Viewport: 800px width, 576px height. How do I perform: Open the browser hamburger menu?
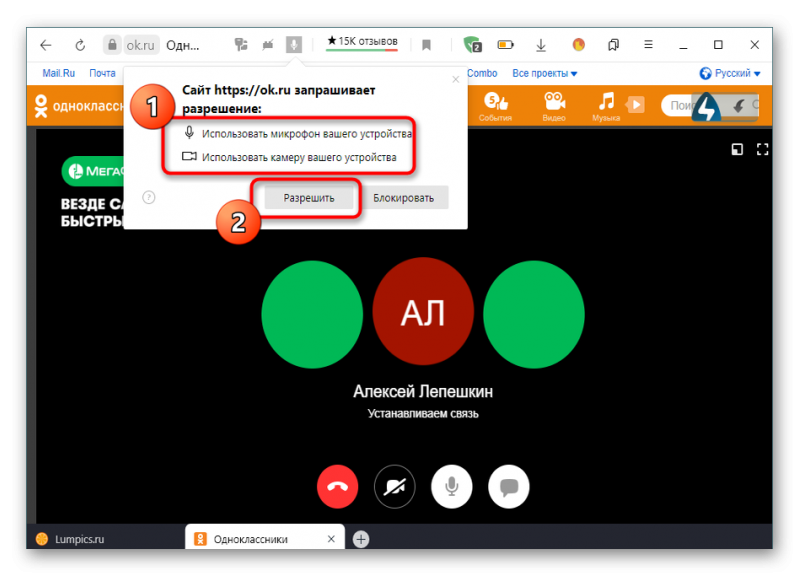648,45
